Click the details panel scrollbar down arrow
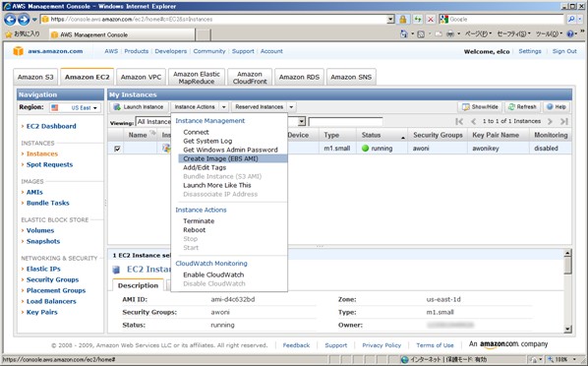The height and width of the screenshot is (366, 588). (567, 329)
